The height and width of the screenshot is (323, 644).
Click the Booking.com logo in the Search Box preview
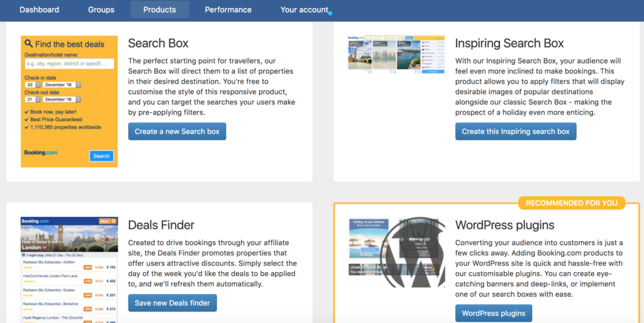click(41, 153)
